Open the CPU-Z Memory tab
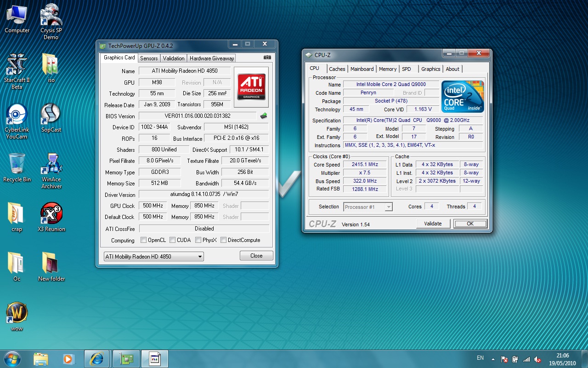 click(388, 69)
